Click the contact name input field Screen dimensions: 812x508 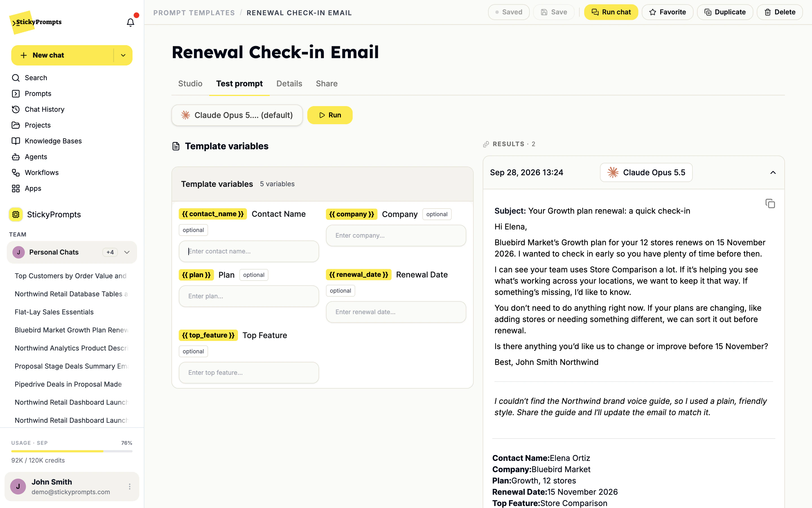pyautogui.click(x=249, y=251)
